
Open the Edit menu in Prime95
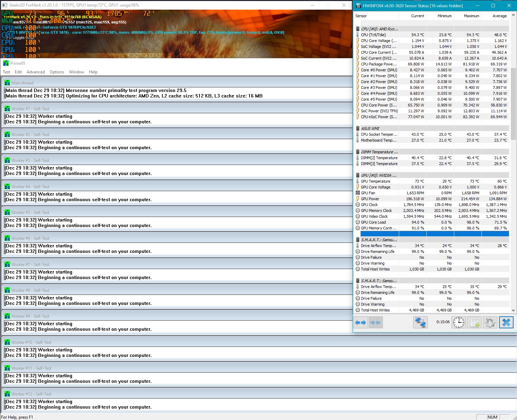18,72
